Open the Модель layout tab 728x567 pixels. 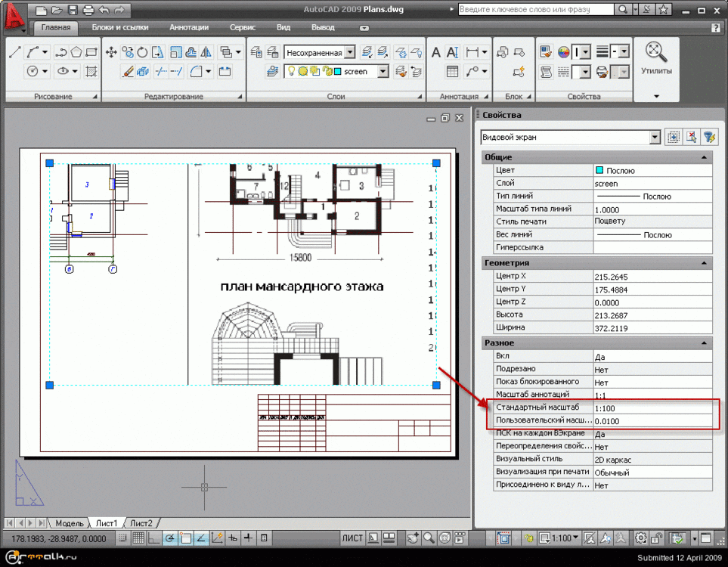click(x=69, y=523)
